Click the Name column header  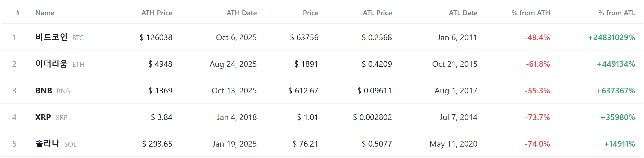click(x=45, y=13)
